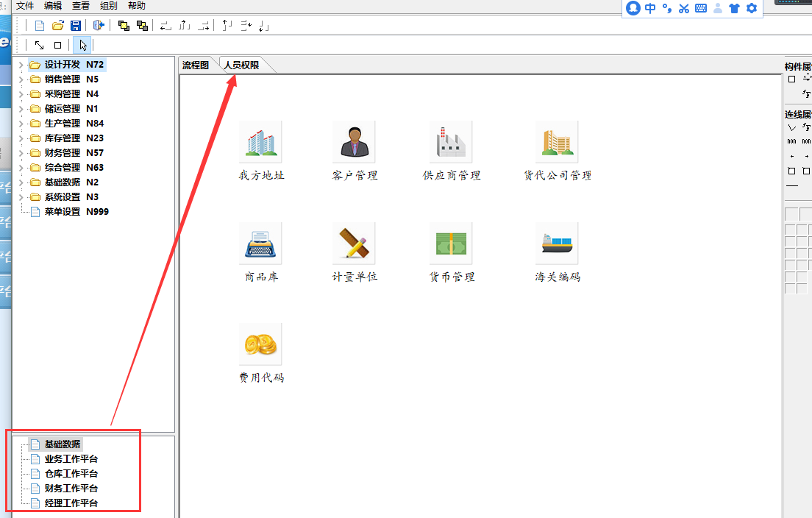This screenshot has width=812, height=518.
Task: Open the input method settings gear
Action: tap(751, 8)
